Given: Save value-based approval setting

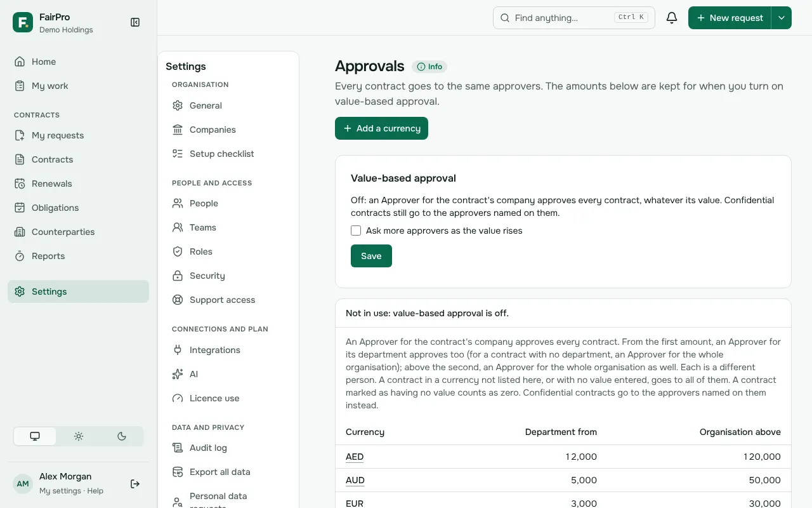Looking at the screenshot, I should 371,256.
